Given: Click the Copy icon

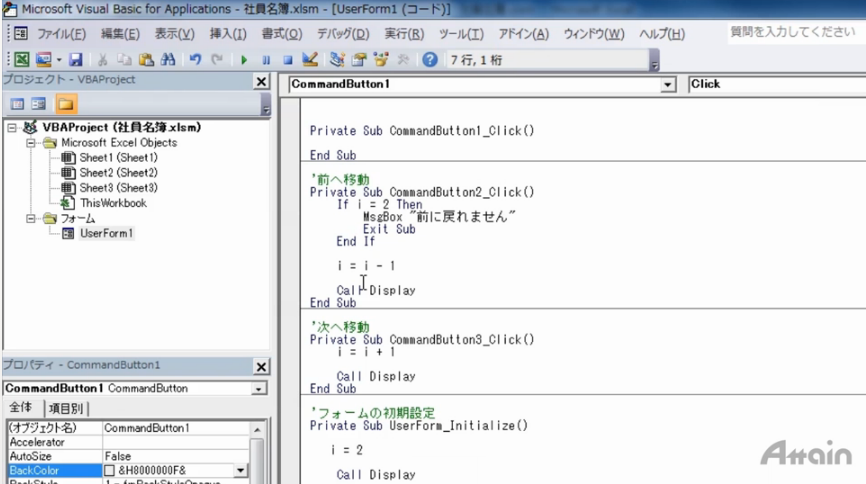Looking at the screenshot, I should coord(124,59).
